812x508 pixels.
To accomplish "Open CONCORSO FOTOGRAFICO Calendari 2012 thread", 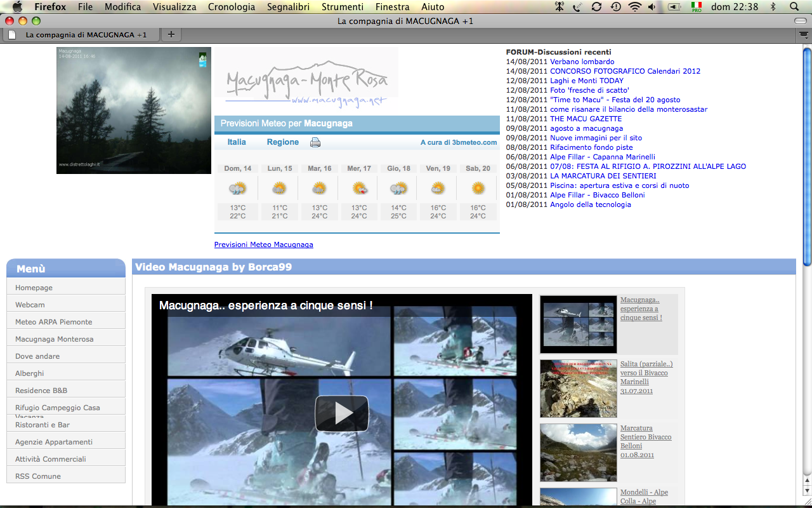I will click(x=625, y=71).
